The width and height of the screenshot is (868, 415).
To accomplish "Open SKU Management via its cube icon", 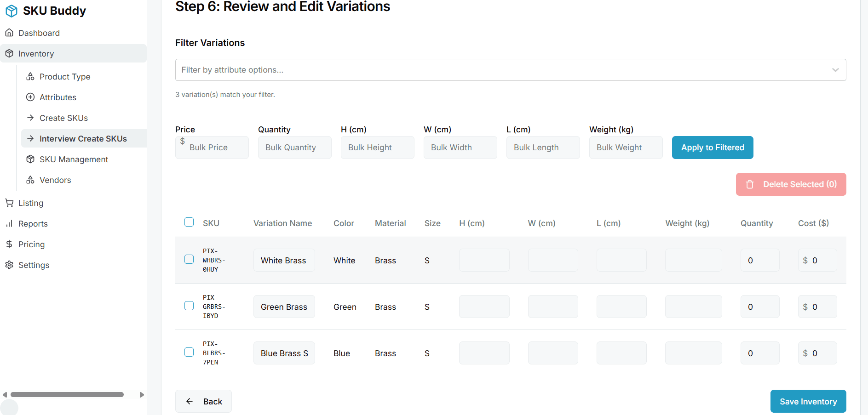I will coord(30,159).
